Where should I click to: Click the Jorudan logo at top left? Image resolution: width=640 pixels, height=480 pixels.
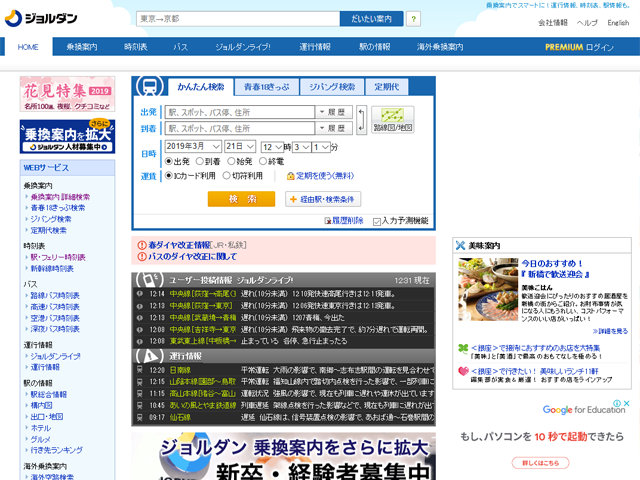point(38,18)
